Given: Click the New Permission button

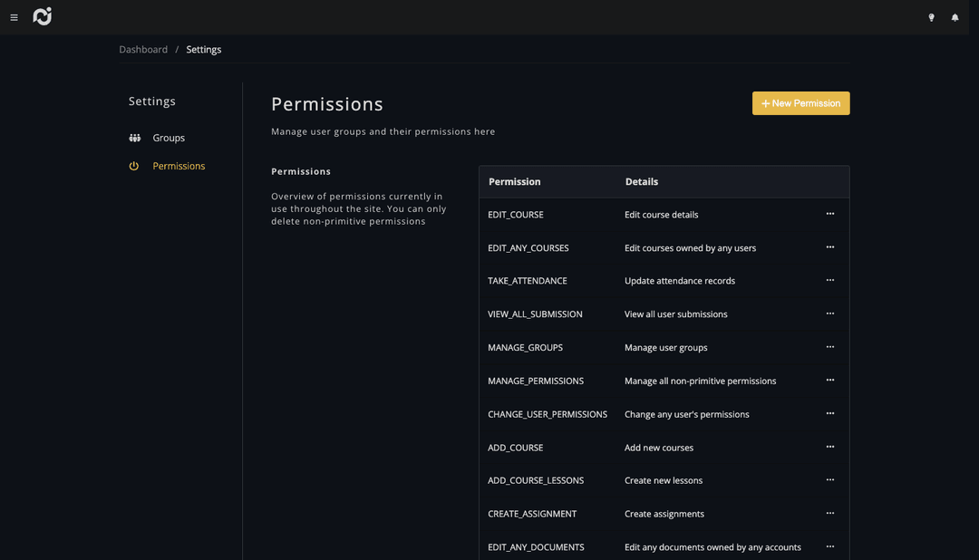Looking at the screenshot, I should pyautogui.click(x=800, y=103).
